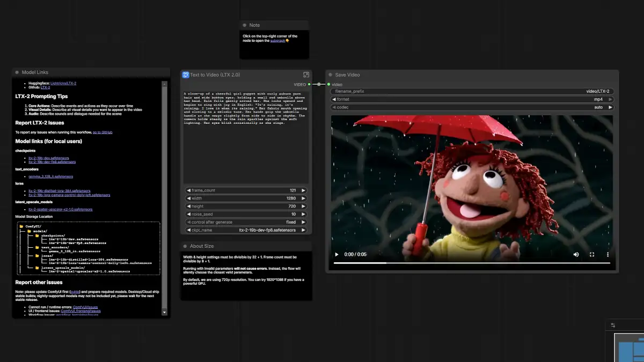Advance format option with the right arrow
This screenshot has height=362, width=644.
tap(610, 99)
